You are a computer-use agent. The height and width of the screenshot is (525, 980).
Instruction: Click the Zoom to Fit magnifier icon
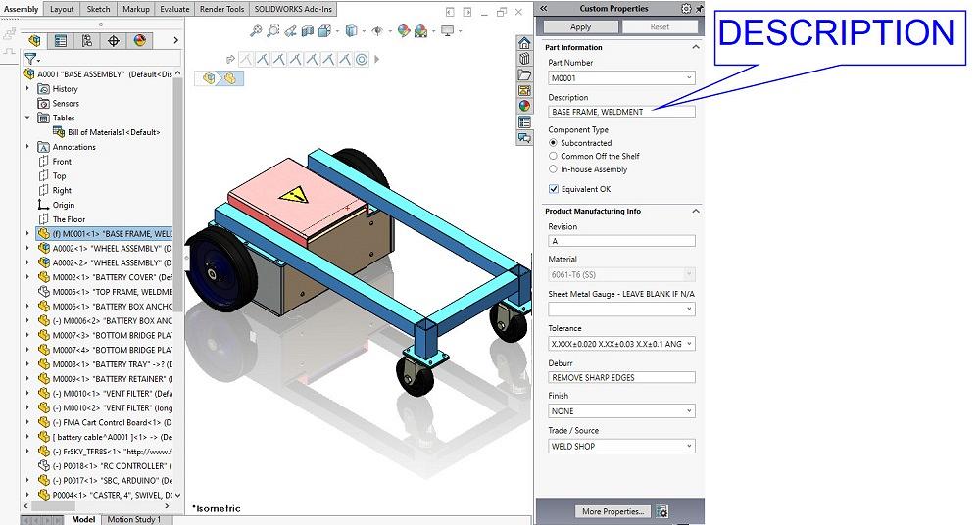(256, 30)
